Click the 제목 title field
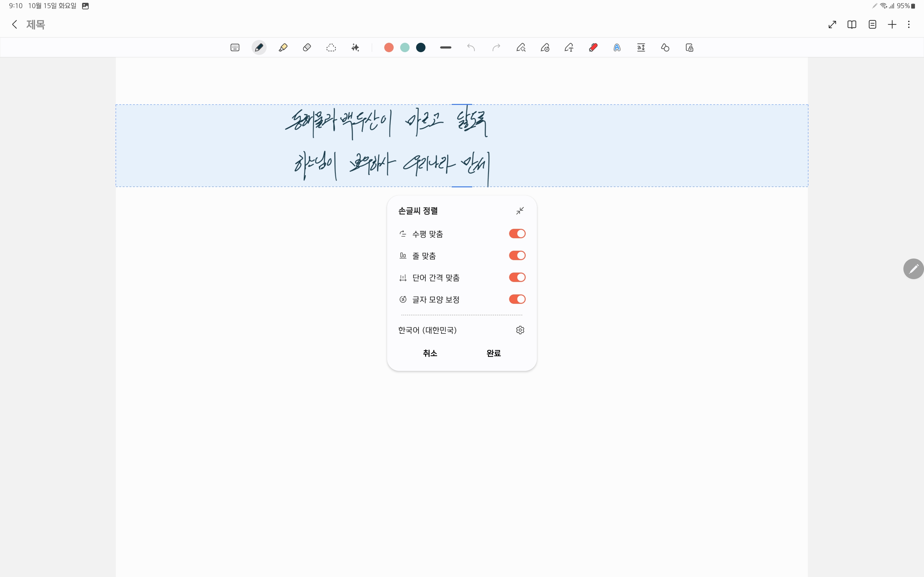This screenshot has width=924, height=577. click(x=36, y=25)
